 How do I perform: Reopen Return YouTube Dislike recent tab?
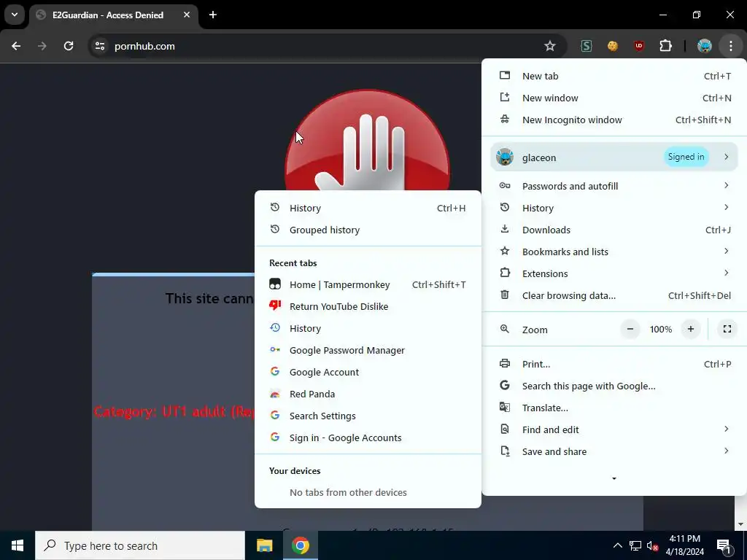click(x=368, y=307)
